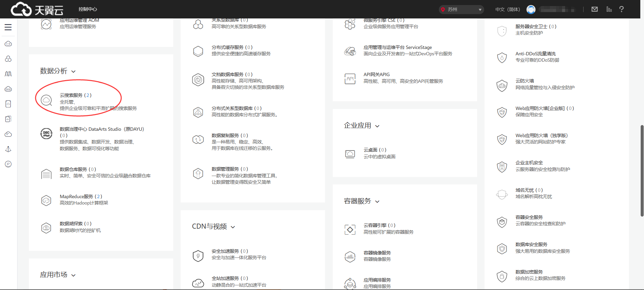Open the 分布式缓存服务 cube icon

pyautogui.click(x=198, y=51)
